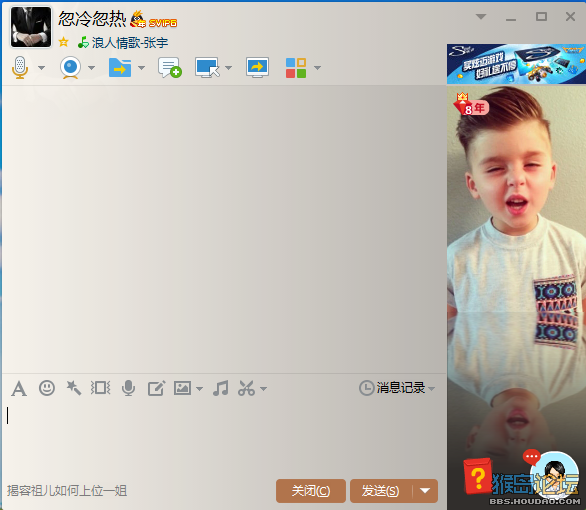586x510 pixels.
Task: Expand file transfer options arrow
Action: coord(141,68)
